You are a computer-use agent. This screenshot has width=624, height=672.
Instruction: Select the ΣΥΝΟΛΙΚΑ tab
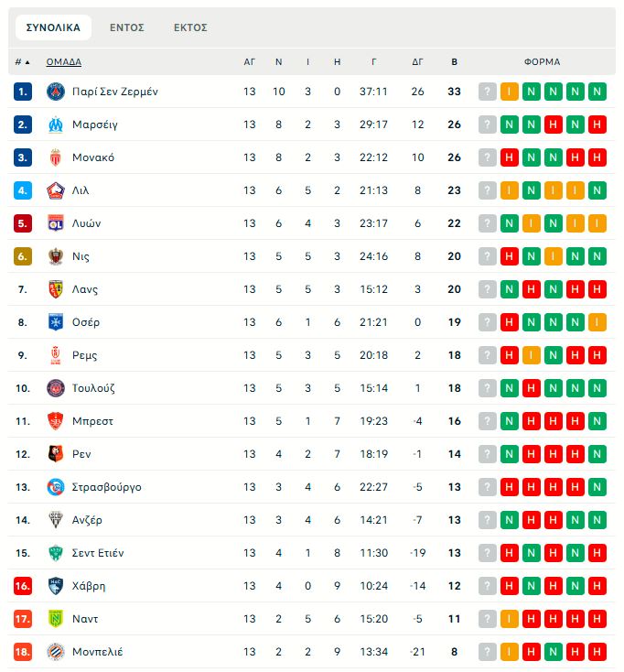pos(53,27)
